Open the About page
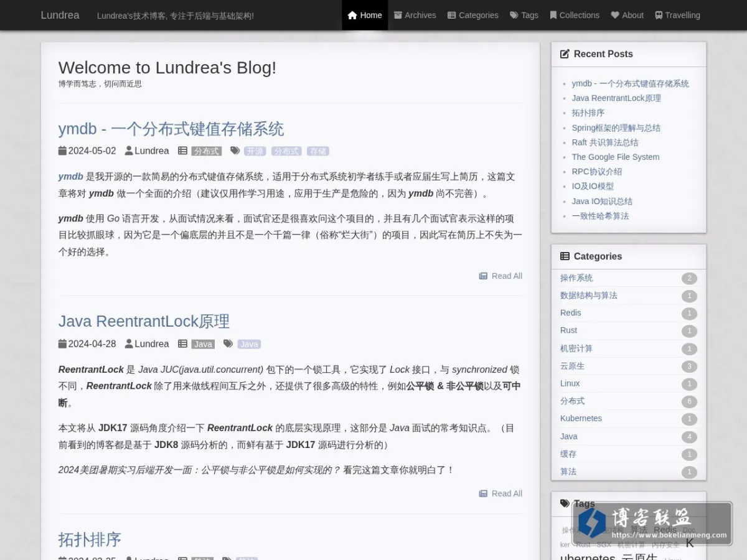This screenshot has height=560, width=747. pyautogui.click(x=627, y=15)
